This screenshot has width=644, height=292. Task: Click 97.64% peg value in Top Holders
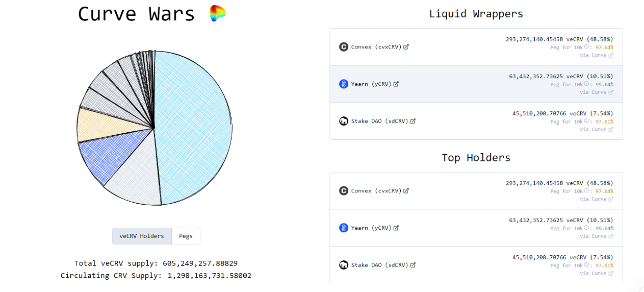(604, 191)
